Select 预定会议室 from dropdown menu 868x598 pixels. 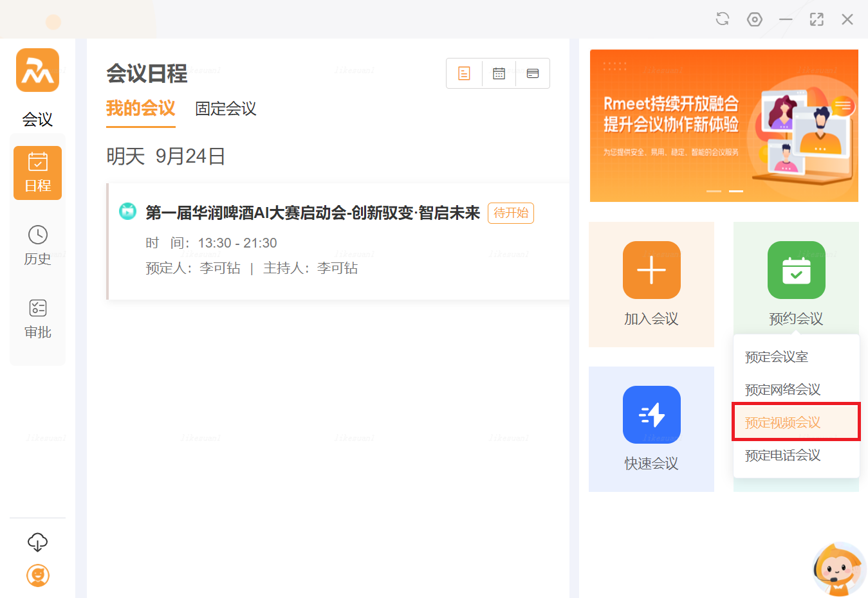click(x=777, y=357)
